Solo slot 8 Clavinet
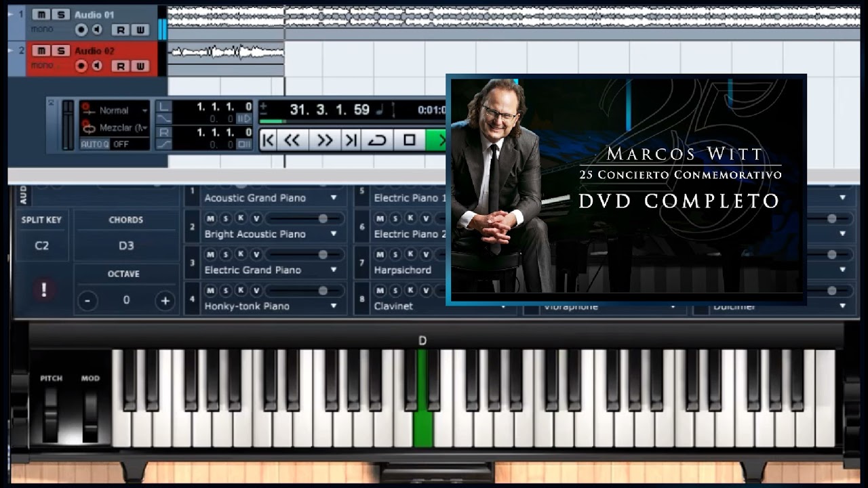The height and width of the screenshot is (488, 868). click(395, 290)
